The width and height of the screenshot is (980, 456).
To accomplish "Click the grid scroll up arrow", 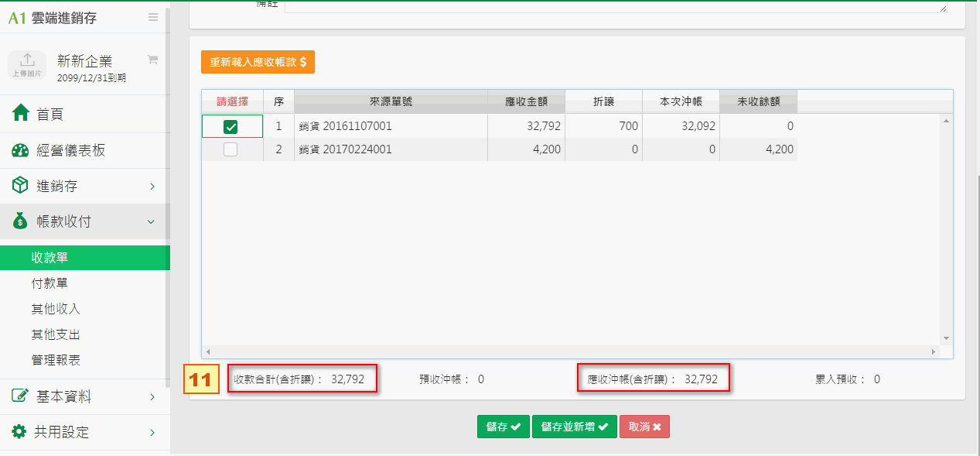I will pyautogui.click(x=946, y=121).
